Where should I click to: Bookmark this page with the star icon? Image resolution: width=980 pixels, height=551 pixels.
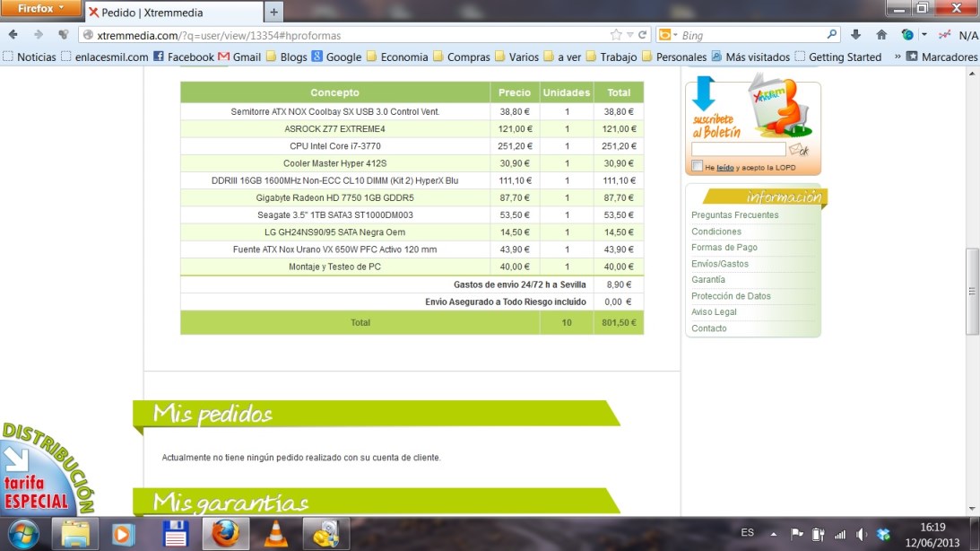[616, 35]
